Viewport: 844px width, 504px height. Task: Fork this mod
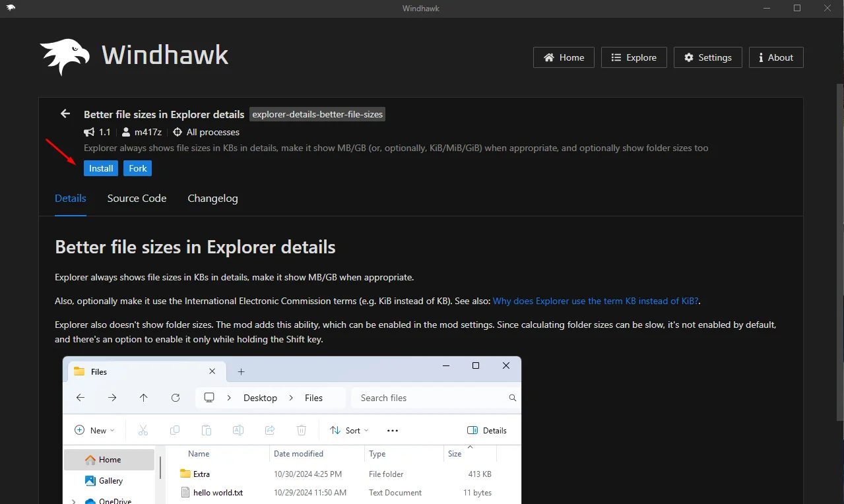[x=138, y=168]
